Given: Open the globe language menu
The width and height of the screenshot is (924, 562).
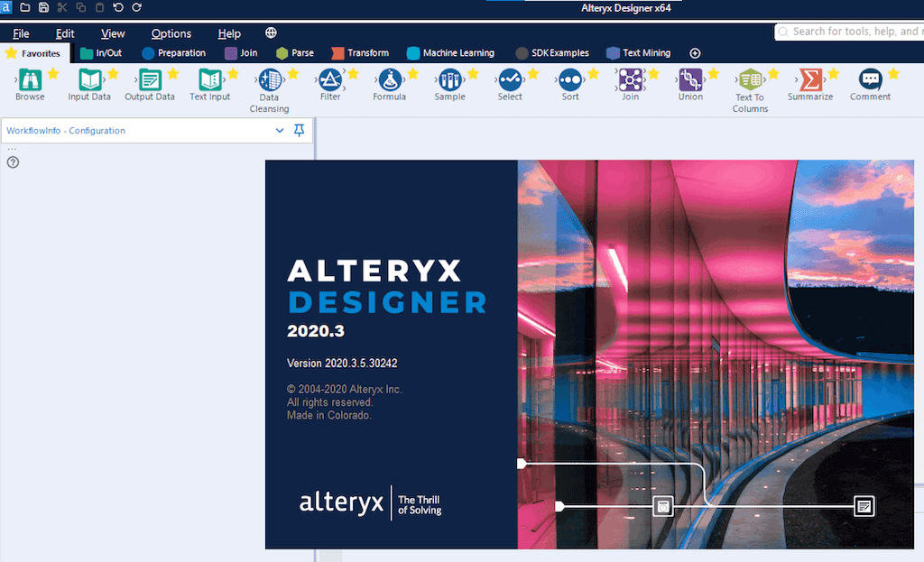Looking at the screenshot, I should pos(271,33).
